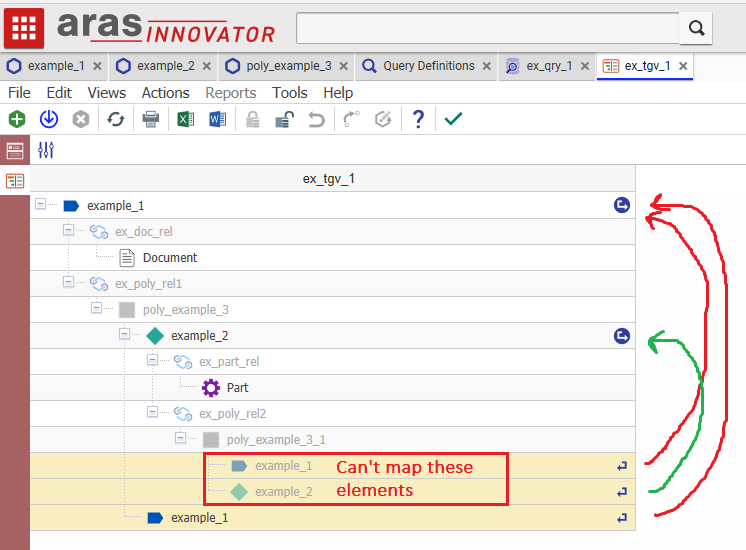Export to Excel using the toolbar icon
Screen dimensions: 746x550
click(x=185, y=119)
